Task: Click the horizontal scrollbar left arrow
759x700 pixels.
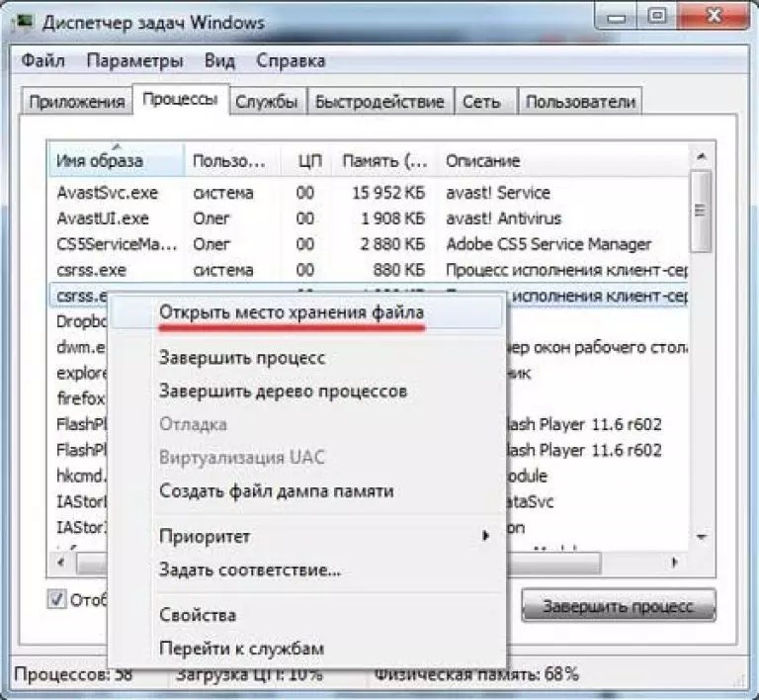Action: coord(61,562)
